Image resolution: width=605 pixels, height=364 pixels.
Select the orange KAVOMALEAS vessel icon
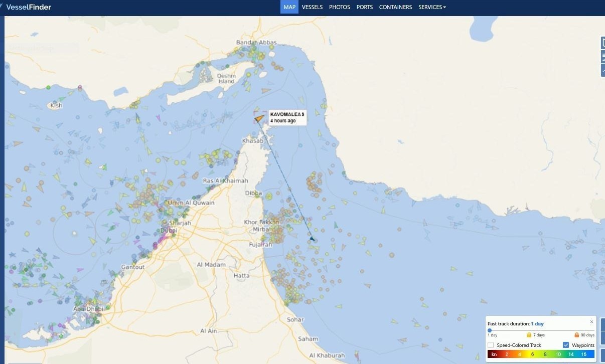click(259, 118)
